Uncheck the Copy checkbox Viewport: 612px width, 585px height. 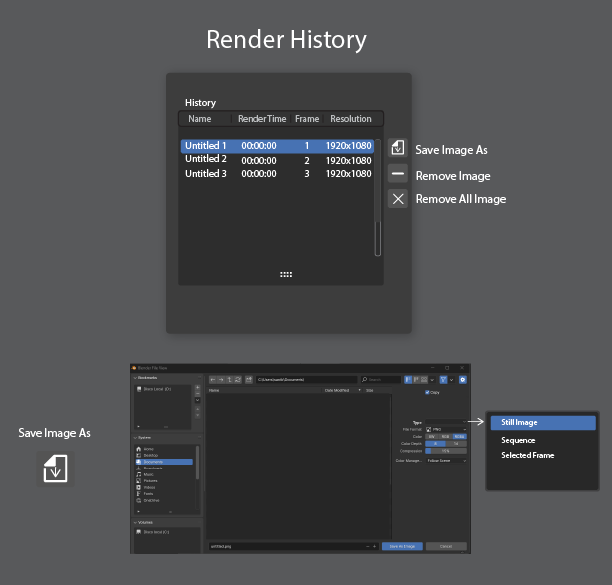(427, 392)
